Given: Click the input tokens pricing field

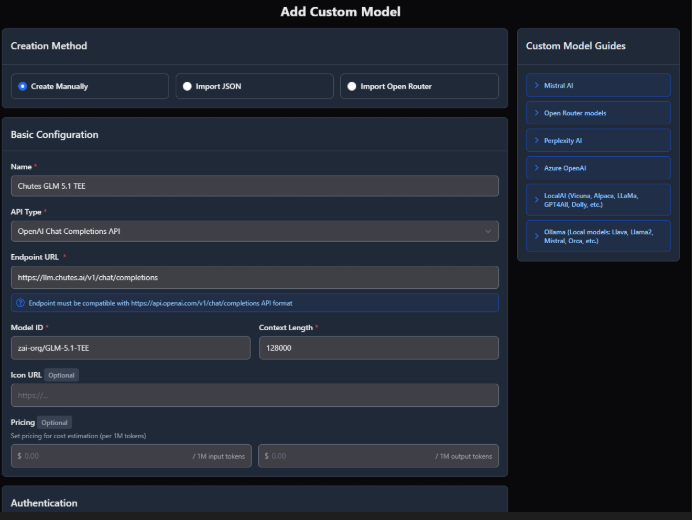Looking at the screenshot, I should coord(131,456).
